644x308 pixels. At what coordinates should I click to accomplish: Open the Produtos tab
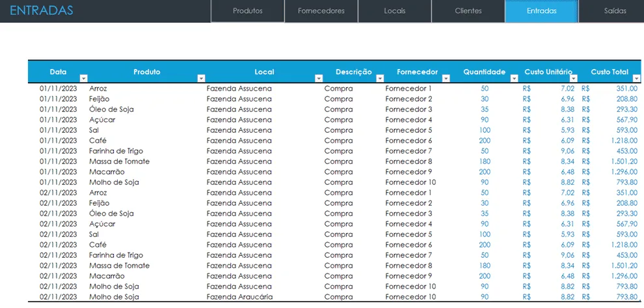tap(248, 11)
